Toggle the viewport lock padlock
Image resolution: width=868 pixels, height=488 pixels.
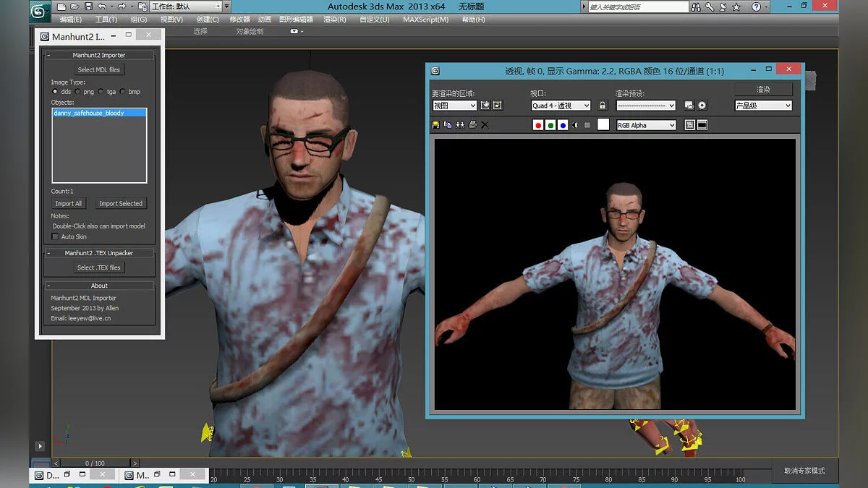click(x=603, y=106)
